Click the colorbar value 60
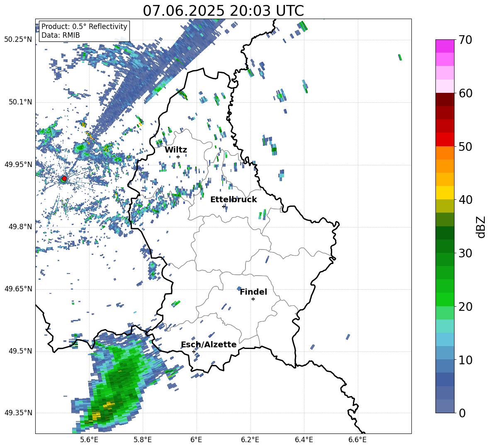The width and height of the screenshot is (491, 448). pyautogui.click(x=466, y=93)
